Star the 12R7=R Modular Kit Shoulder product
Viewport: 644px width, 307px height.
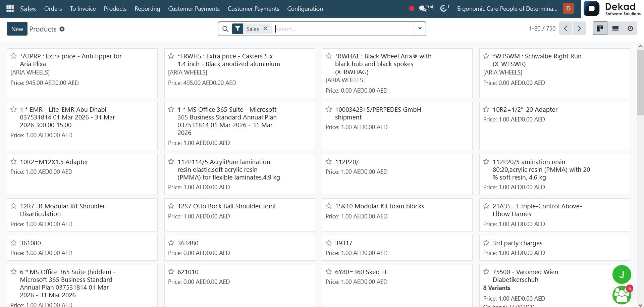[14, 206]
